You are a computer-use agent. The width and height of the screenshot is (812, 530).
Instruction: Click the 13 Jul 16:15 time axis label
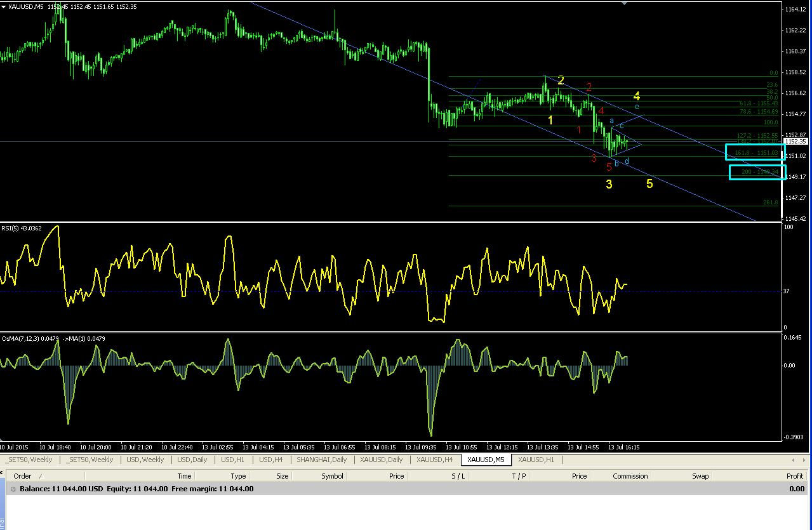pos(623,447)
